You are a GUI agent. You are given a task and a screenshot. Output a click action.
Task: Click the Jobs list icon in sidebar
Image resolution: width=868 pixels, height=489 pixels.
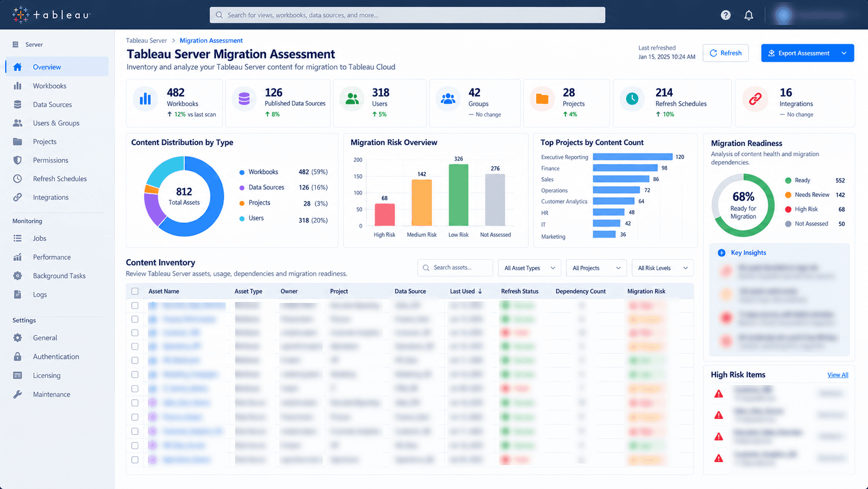pyautogui.click(x=18, y=239)
